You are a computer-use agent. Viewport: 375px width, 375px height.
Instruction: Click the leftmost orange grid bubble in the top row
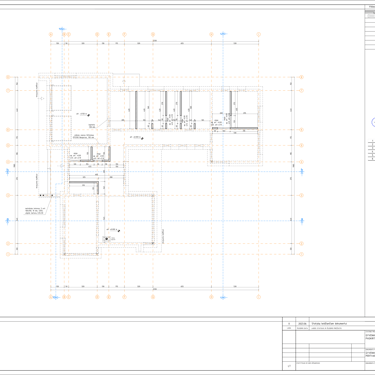(51, 34)
